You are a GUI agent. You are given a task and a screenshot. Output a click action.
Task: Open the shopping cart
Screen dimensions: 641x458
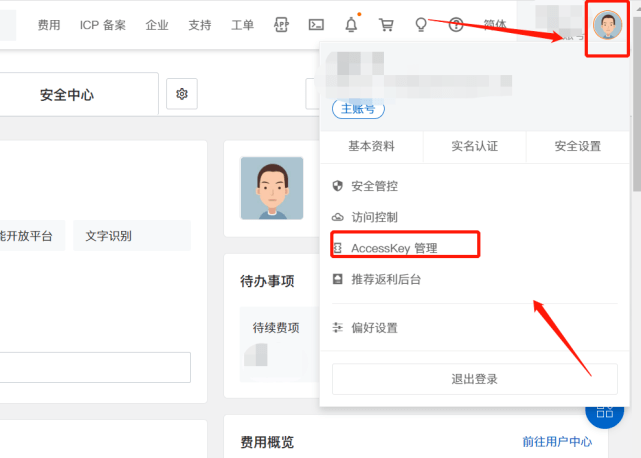click(x=386, y=25)
